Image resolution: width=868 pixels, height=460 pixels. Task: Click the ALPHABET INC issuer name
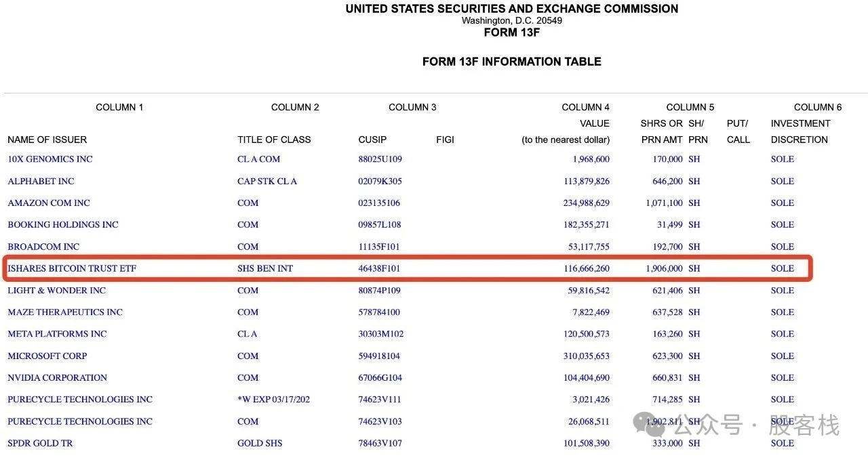point(41,181)
